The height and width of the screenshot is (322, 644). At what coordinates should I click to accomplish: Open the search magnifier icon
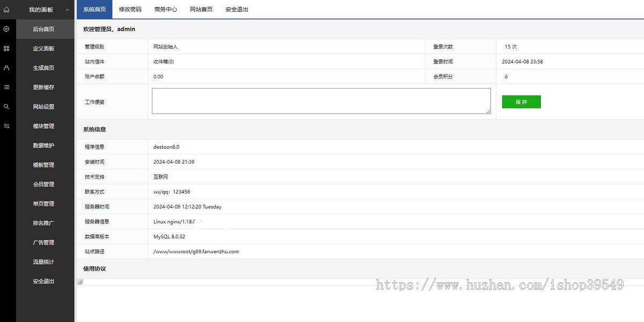point(6,106)
